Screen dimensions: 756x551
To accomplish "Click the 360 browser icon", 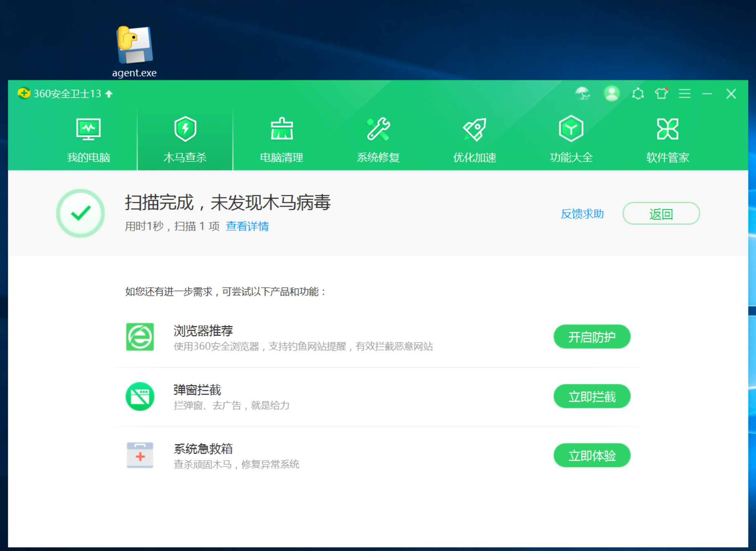I will (x=140, y=337).
